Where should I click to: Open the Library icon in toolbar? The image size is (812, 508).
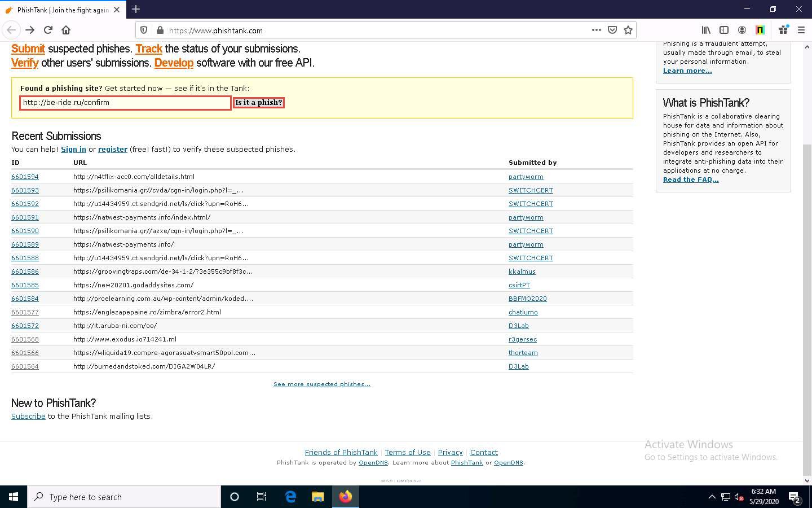706,30
